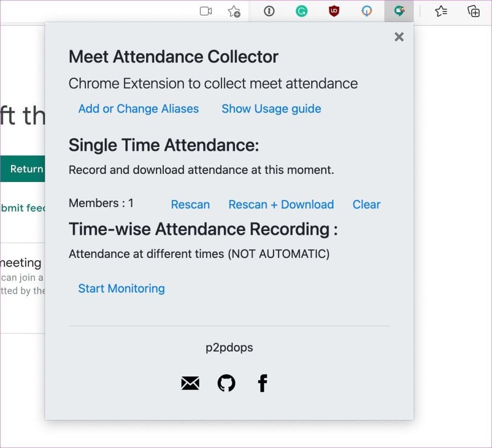This screenshot has height=448, width=492.
Task: Open the Grammarly extension
Action: point(301,11)
